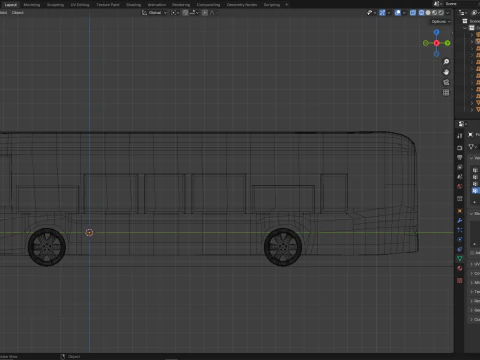Viewport: 480px width, 360px height.
Task: Click the viewport zoom magnifier icon
Action: click(446, 62)
